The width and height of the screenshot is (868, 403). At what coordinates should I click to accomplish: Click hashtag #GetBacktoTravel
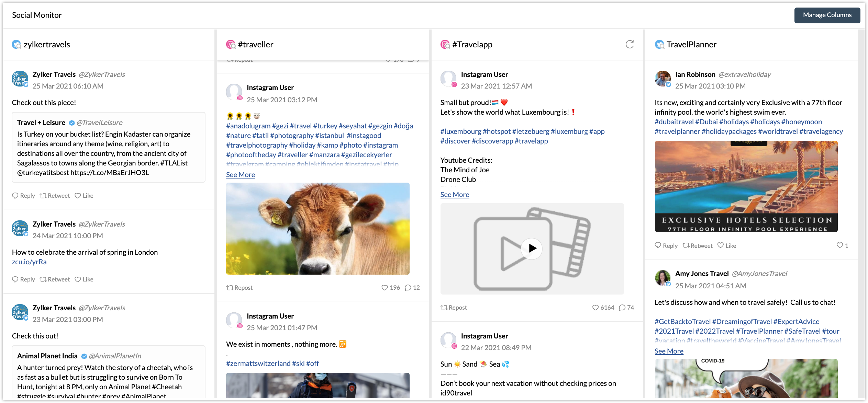point(682,322)
